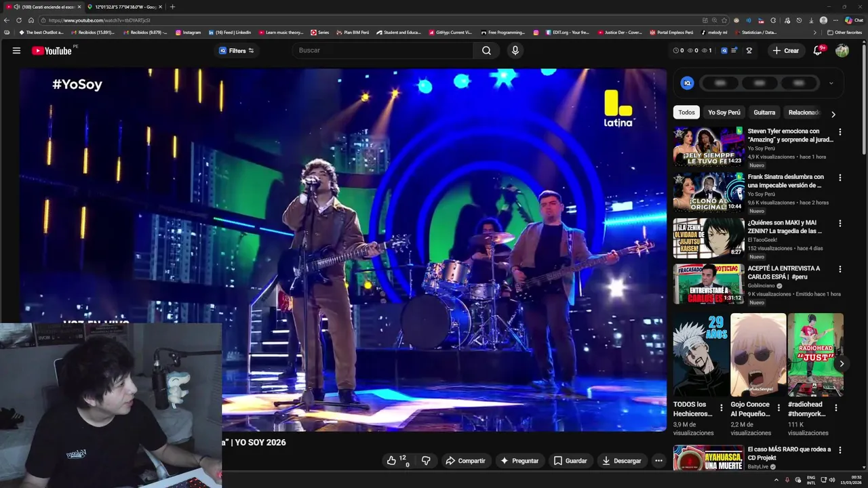Screen dimensions: 868x488
Task: Open the Crear create button
Action: [x=785, y=50]
